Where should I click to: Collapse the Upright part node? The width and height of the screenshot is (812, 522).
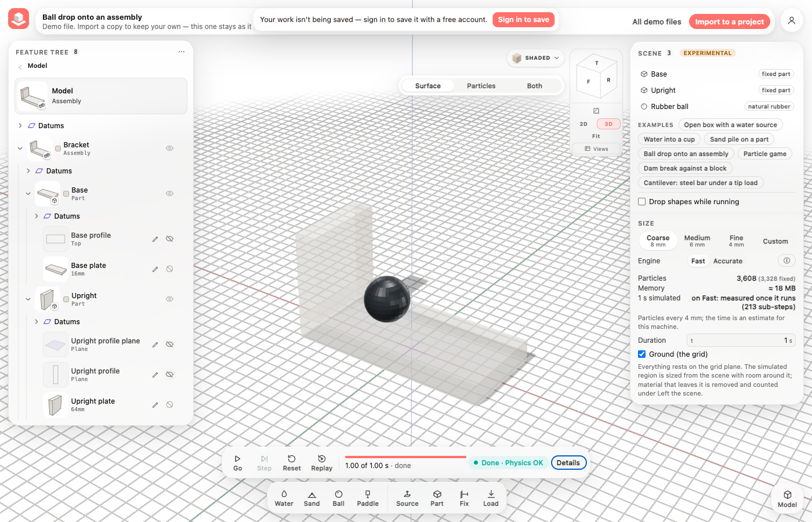pos(28,299)
